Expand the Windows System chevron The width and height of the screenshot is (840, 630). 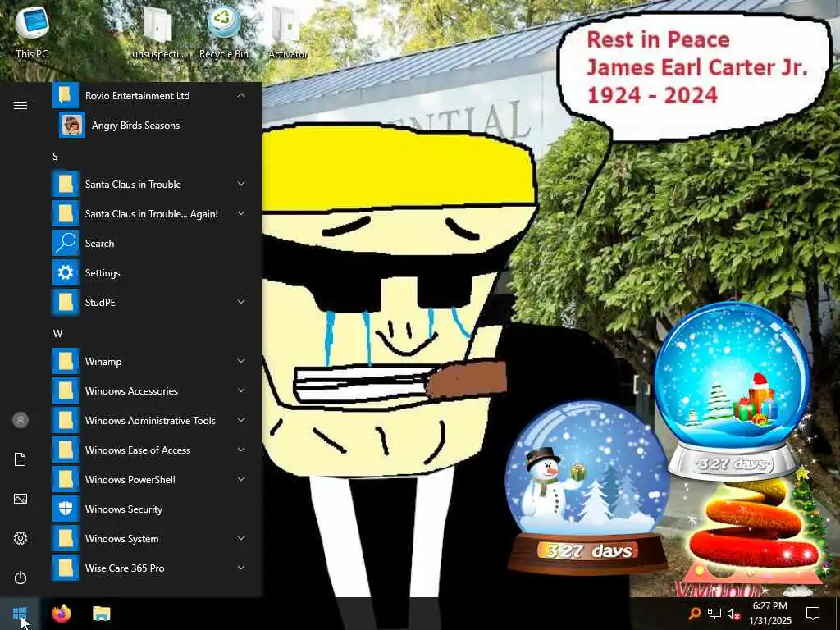click(241, 538)
